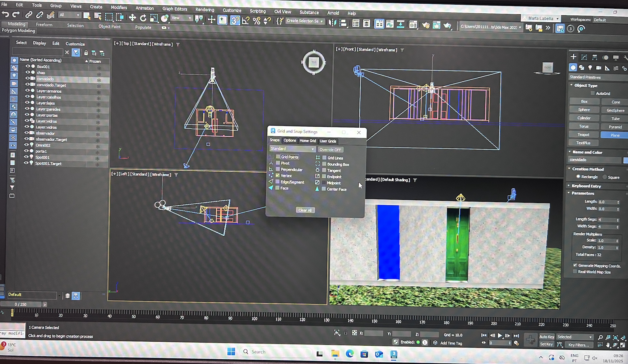628x364 pixels.
Task: Click the Undo arrow icon
Action: tap(5, 15)
